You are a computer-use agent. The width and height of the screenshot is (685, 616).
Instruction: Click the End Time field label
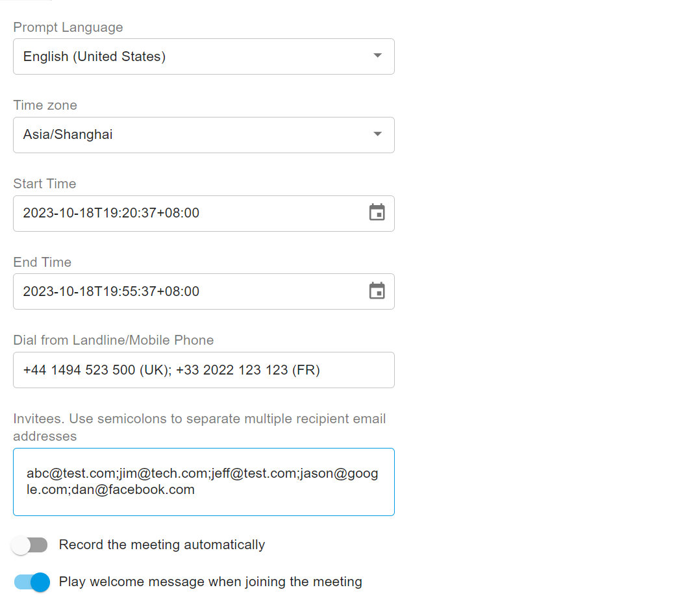pos(42,262)
